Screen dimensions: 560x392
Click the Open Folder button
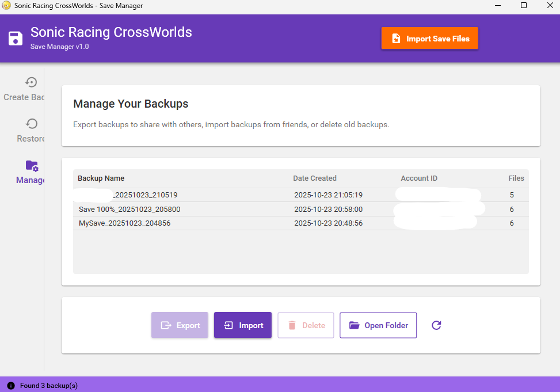pos(378,325)
